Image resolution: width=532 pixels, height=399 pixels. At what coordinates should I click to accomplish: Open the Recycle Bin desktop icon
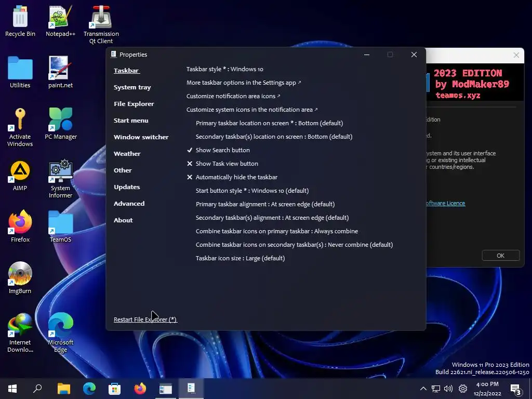(x=20, y=21)
